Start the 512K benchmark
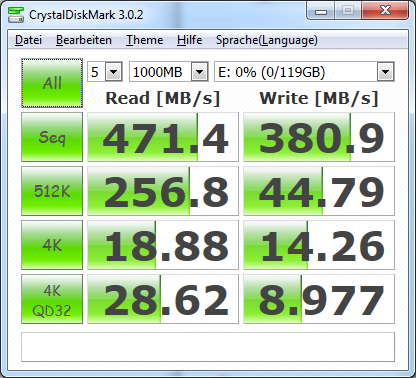The width and height of the screenshot is (416, 378). click(52, 191)
